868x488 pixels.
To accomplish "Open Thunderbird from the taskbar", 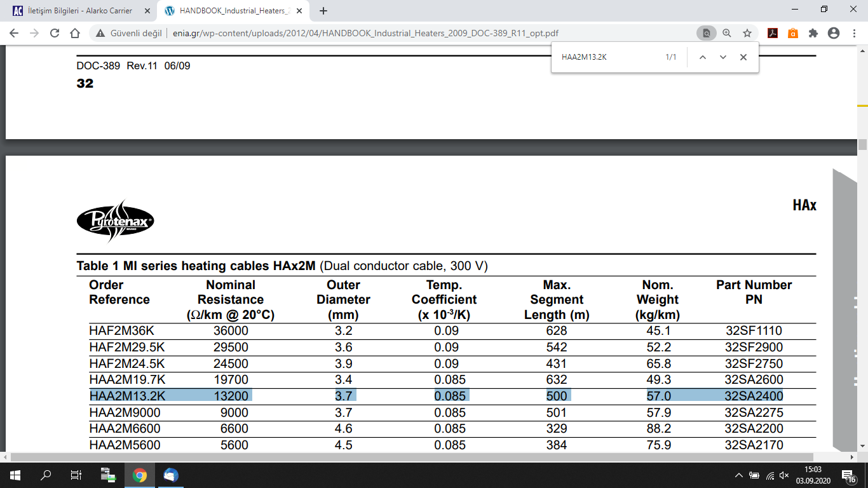I will (171, 475).
